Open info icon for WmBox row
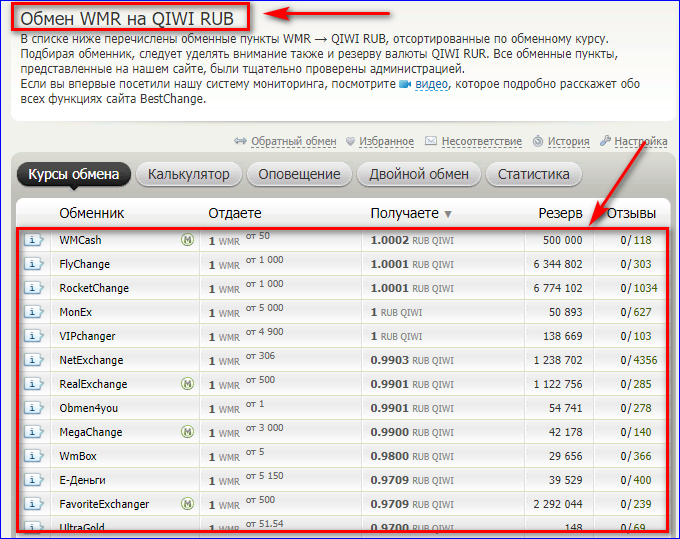 [x=33, y=456]
